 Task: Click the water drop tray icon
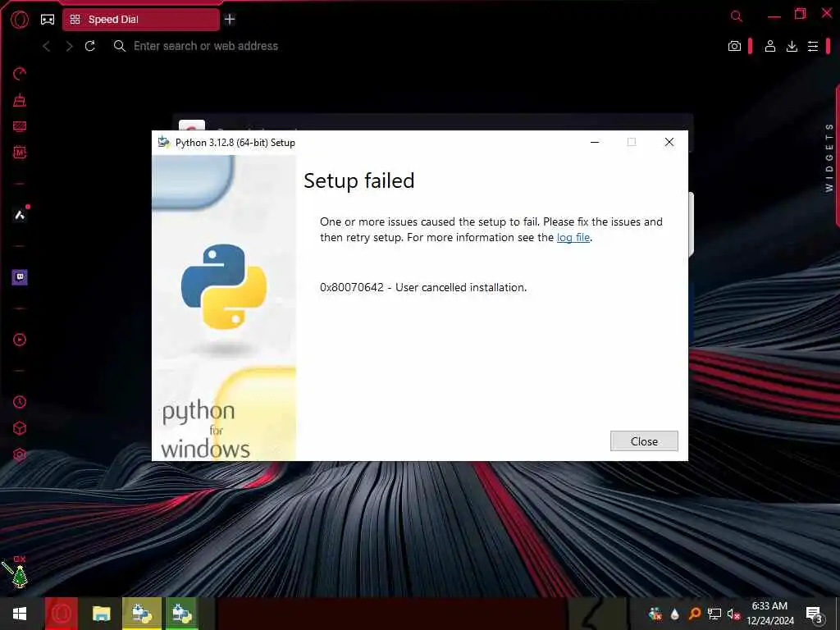pos(674,614)
